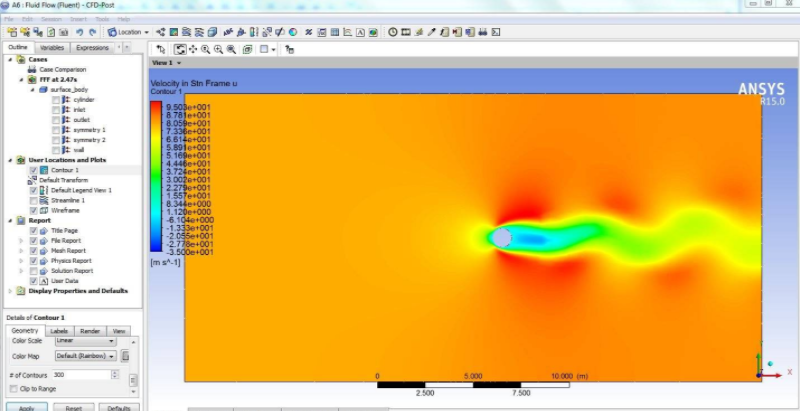Open the Color Map dropdown
The image size is (803, 411).
(x=85, y=355)
